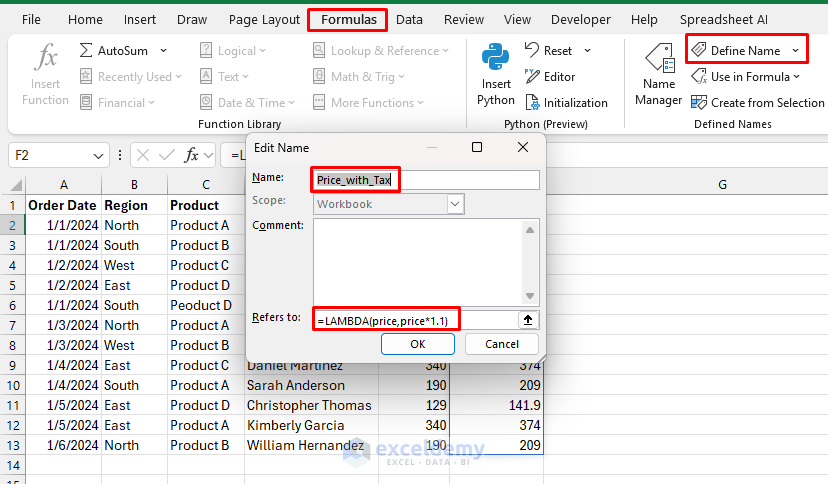Screen dimensions: 828x484
Task: Open the Reset dropdown in Python group
Action: click(x=587, y=51)
